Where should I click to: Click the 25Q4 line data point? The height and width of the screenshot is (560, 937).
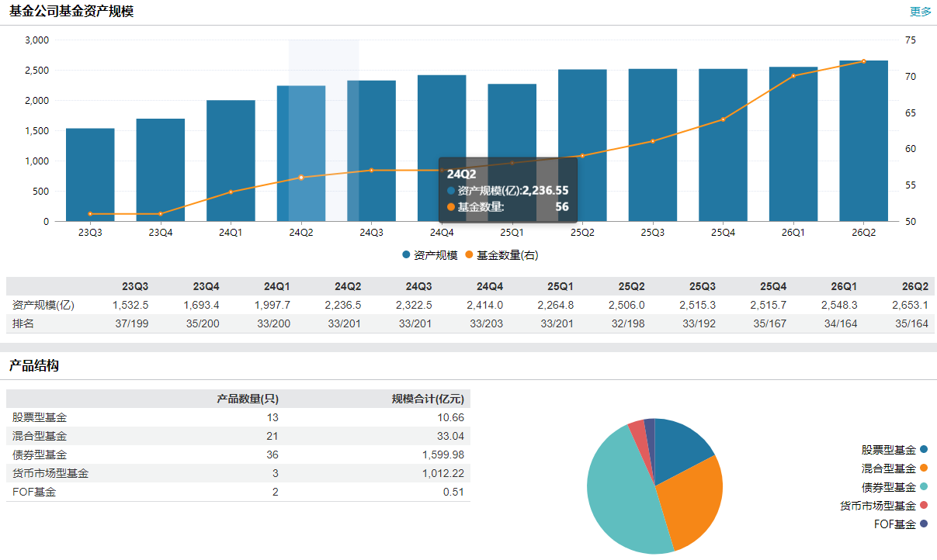[x=723, y=119]
